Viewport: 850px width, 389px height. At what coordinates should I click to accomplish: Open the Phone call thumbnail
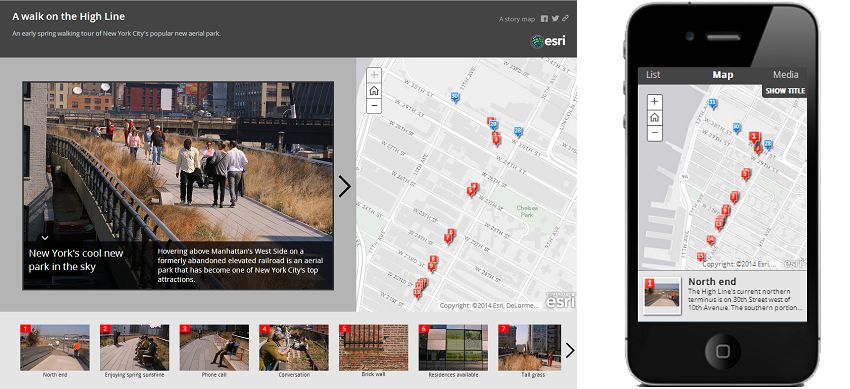(214, 348)
